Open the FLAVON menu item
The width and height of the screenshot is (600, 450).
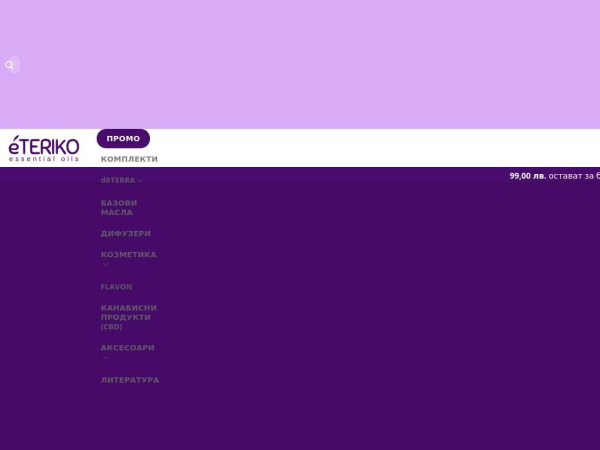(x=117, y=287)
